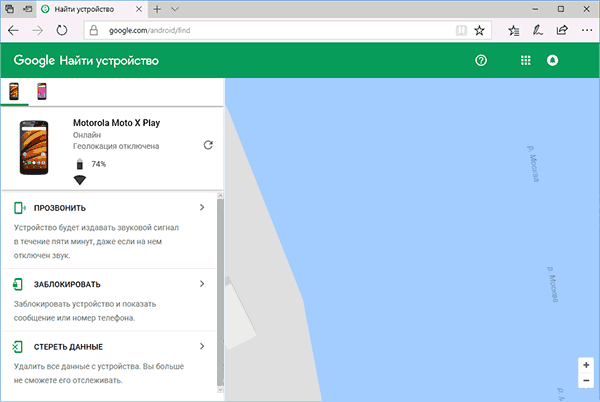The width and height of the screenshot is (600, 402).
Task: Click the СТЕРЕТЬ ДАННЫЕ label to erase data
Action: [69, 346]
